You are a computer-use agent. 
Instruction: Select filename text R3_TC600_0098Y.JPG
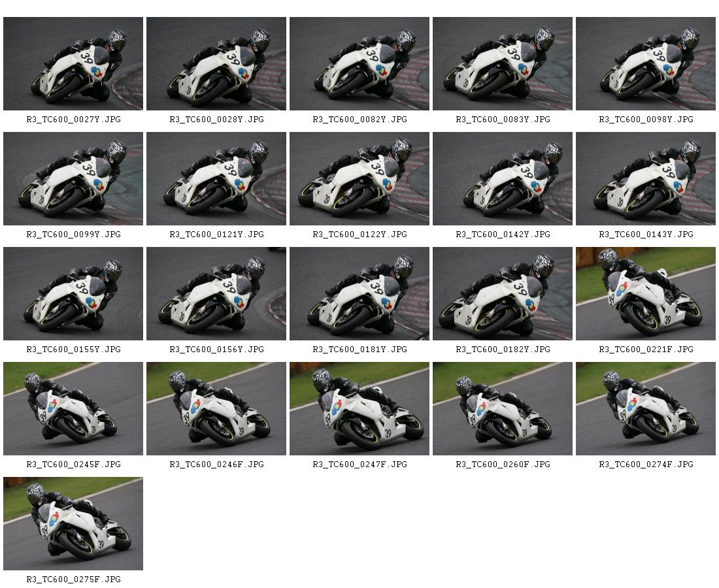(646, 120)
